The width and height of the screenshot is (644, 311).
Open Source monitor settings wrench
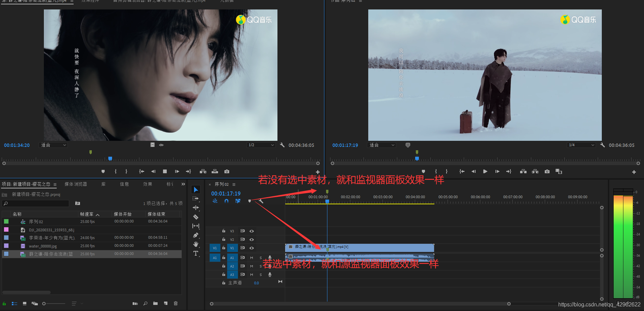point(282,145)
